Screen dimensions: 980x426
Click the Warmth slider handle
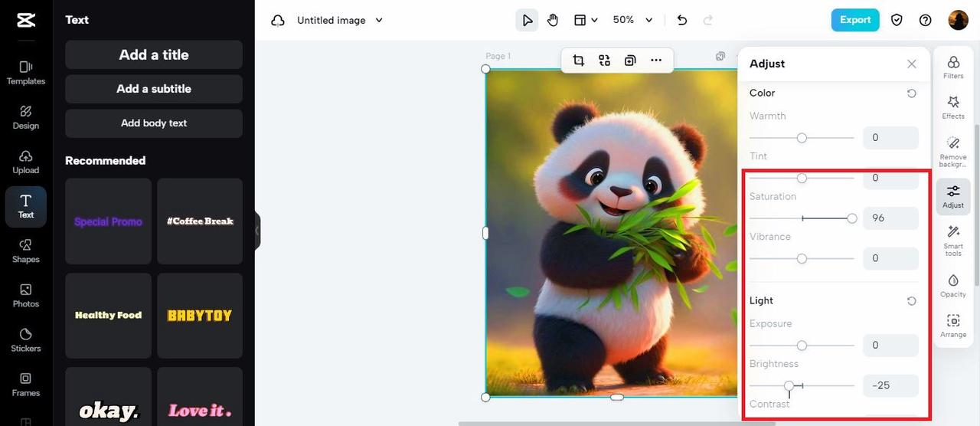pyautogui.click(x=802, y=138)
